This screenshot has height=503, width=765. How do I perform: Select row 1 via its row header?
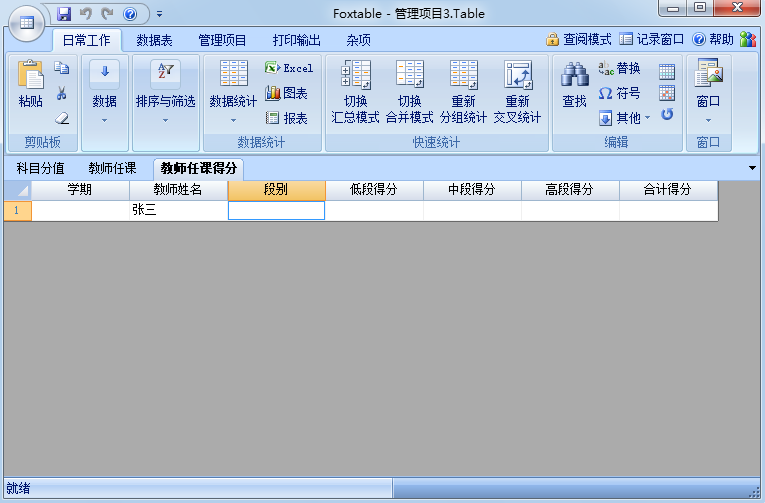click(x=18, y=210)
